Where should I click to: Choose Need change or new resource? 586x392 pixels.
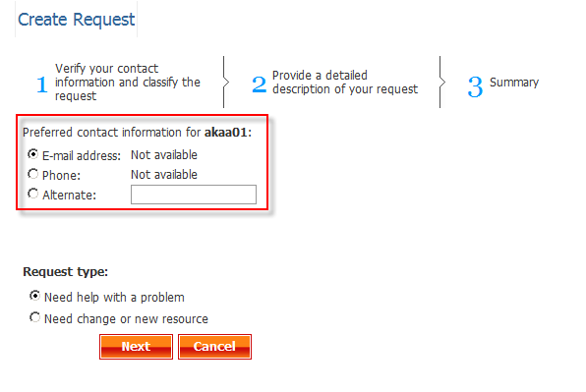tap(34, 317)
